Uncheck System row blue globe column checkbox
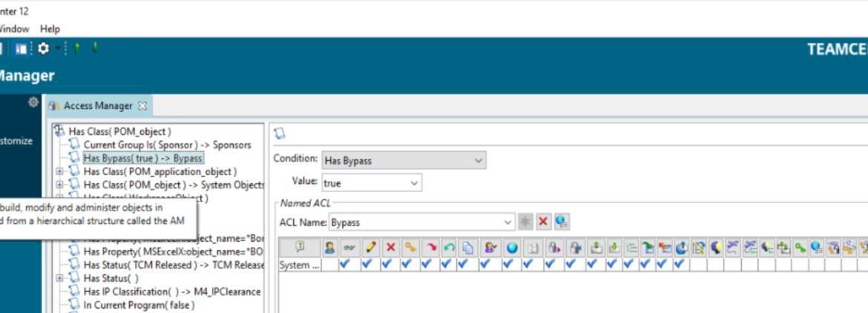Screen dimensions: 868x313 (x=507, y=265)
